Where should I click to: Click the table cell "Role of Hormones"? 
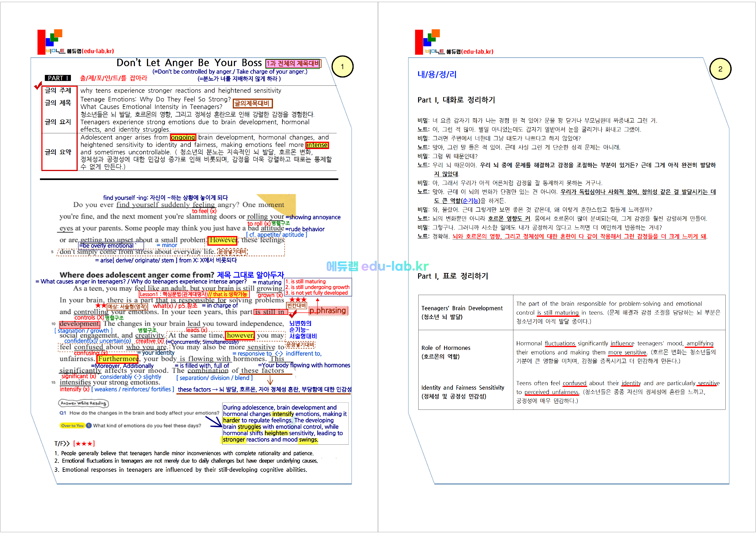(x=465, y=352)
